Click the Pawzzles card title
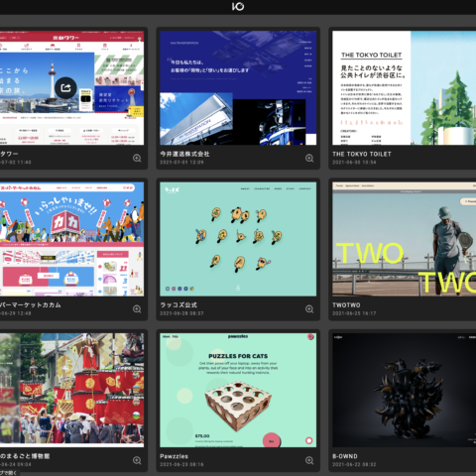The width and height of the screenshot is (476, 476). pyautogui.click(x=175, y=456)
